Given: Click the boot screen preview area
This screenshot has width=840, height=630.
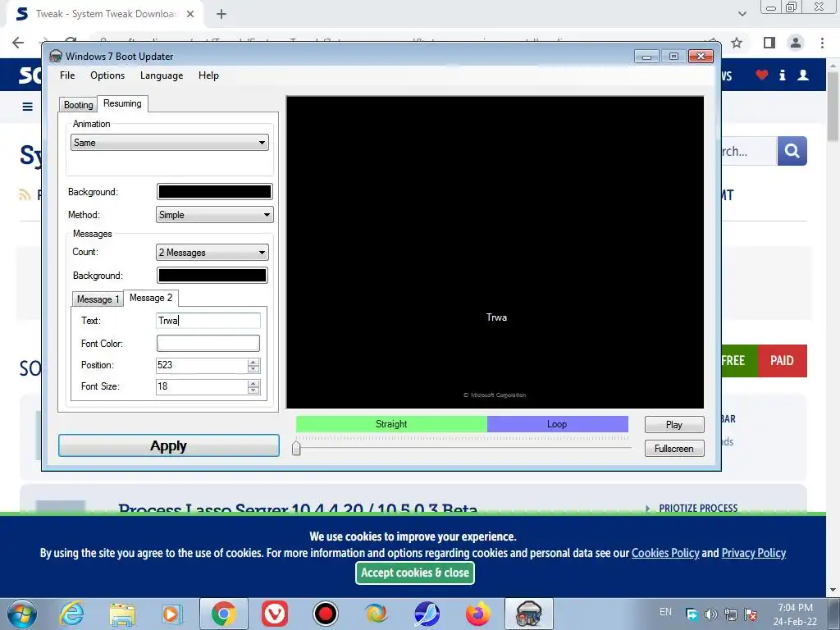Looking at the screenshot, I should point(495,253).
